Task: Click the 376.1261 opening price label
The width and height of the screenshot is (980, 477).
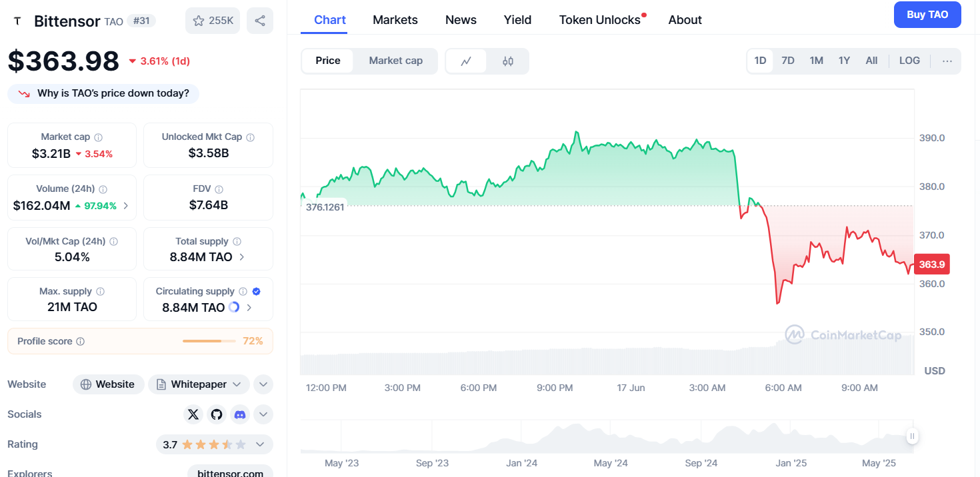Action: click(x=325, y=207)
